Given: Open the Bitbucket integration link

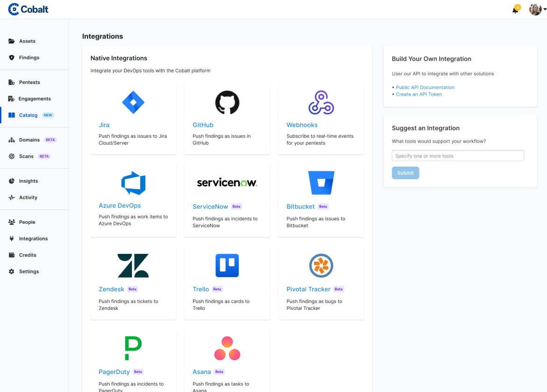Looking at the screenshot, I should click(301, 206).
